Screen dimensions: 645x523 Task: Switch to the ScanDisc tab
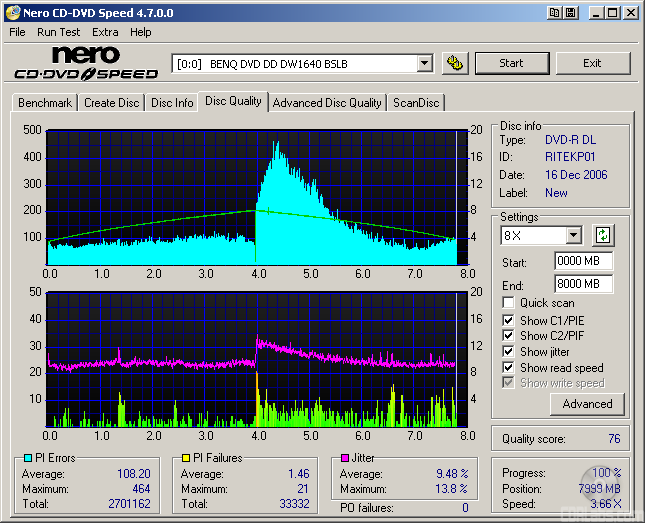click(416, 103)
